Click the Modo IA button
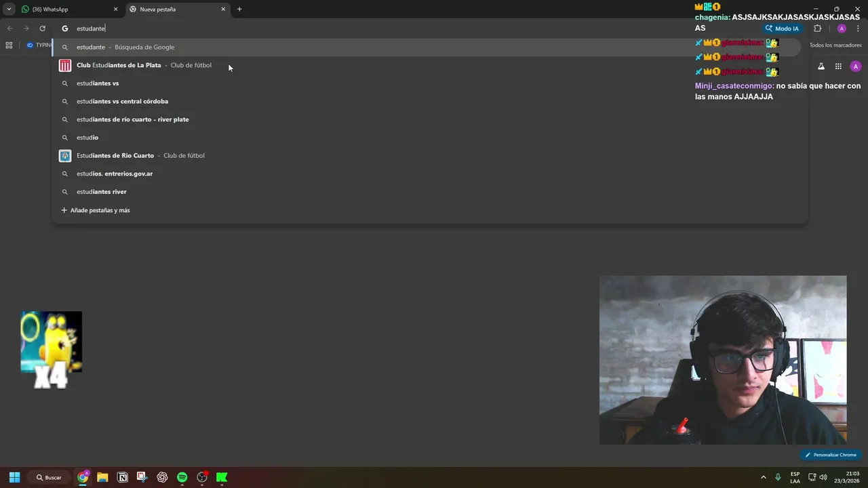Viewport: 868px width, 488px height. [782, 28]
